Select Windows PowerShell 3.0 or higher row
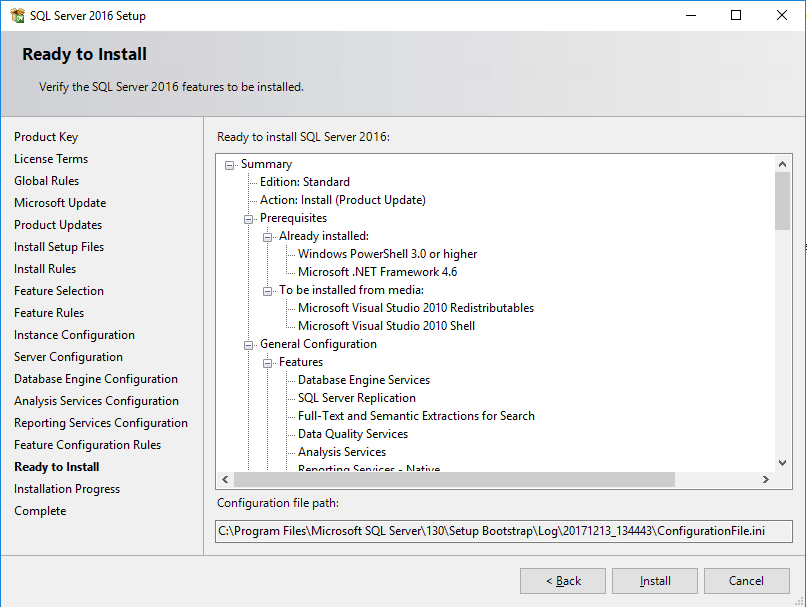Screen dimensions: 807x607 [388, 254]
